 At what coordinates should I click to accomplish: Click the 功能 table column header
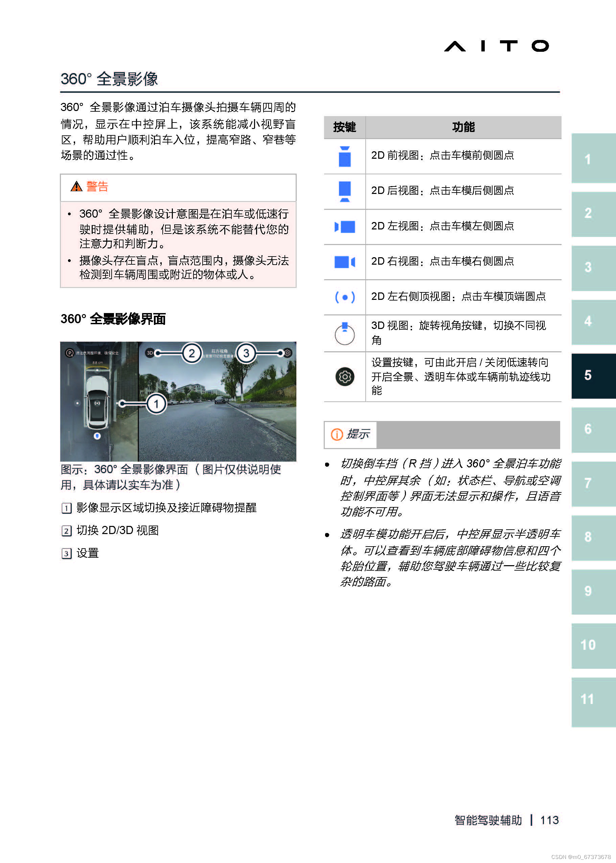click(x=463, y=127)
